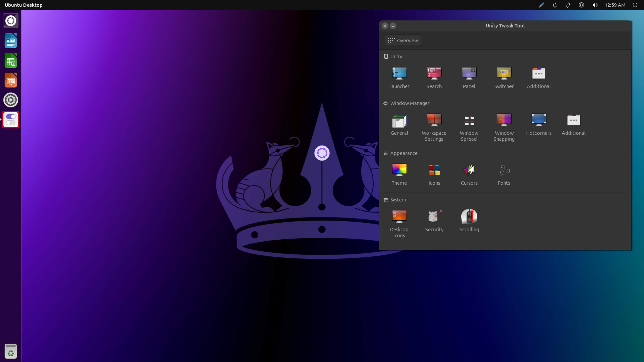Screen dimensions: 644x362
Task: Open the volume control in the top panel
Action: coord(595,5)
